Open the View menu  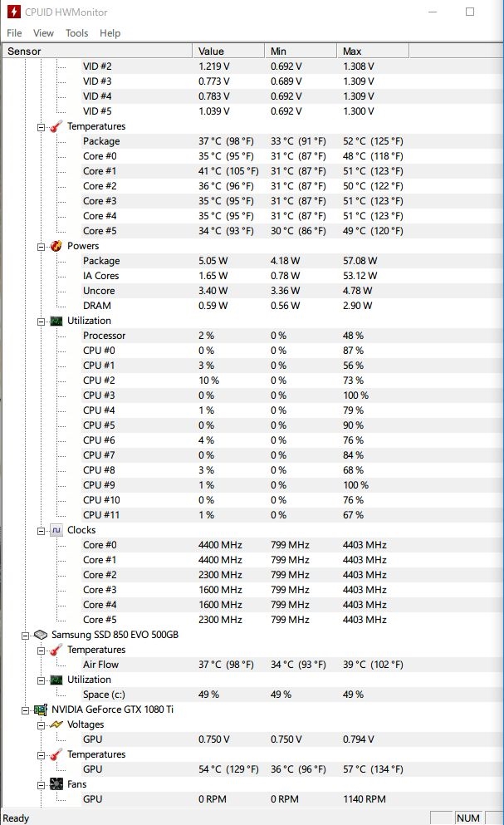tap(44, 33)
